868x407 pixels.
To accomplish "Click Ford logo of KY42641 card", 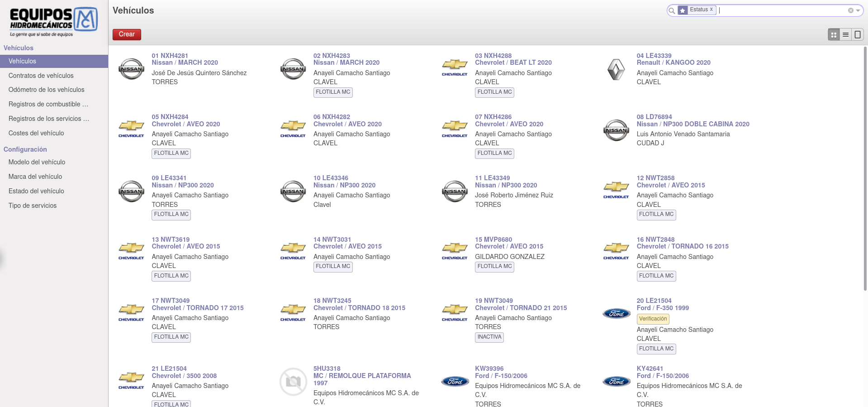I will (x=616, y=382).
